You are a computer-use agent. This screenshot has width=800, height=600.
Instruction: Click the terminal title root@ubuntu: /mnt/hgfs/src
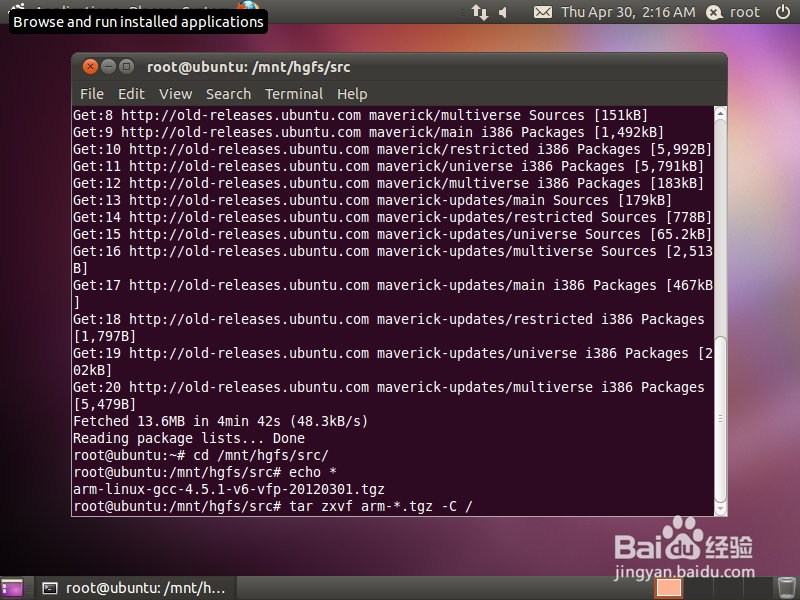pyautogui.click(x=248, y=67)
